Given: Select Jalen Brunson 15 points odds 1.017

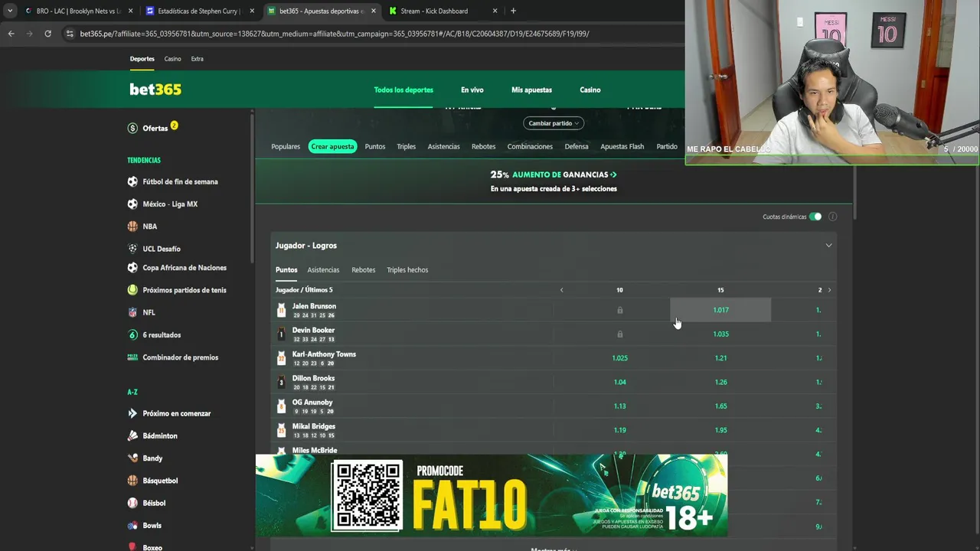Looking at the screenshot, I should pyautogui.click(x=720, y=310).
